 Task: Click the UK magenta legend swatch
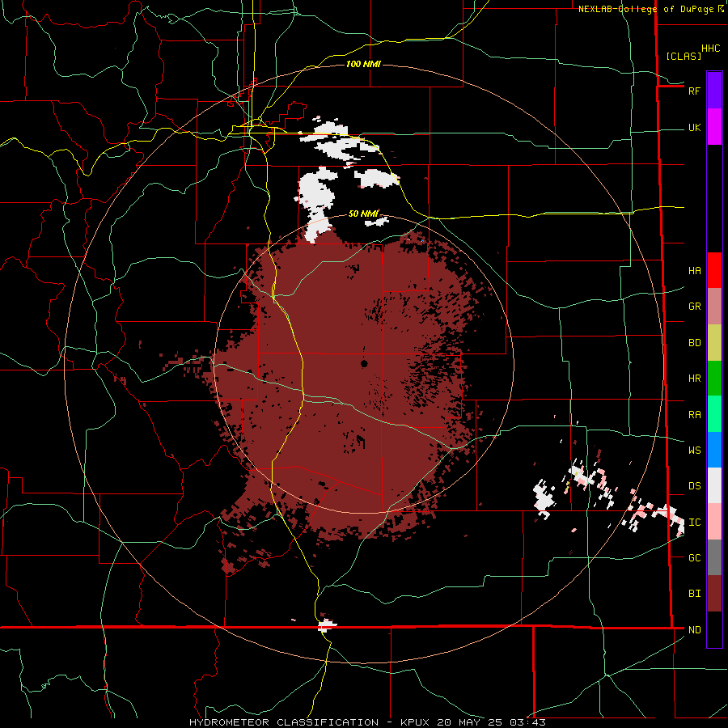[714, 127]
